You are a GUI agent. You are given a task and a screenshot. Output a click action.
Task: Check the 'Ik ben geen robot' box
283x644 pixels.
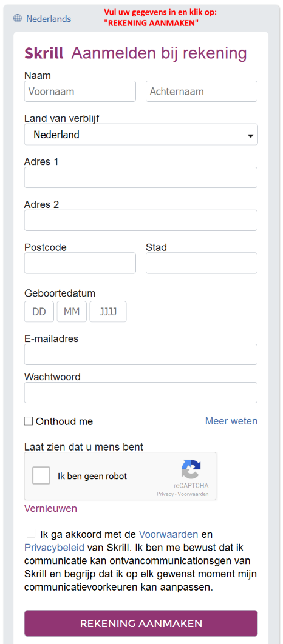click(41, 476)
